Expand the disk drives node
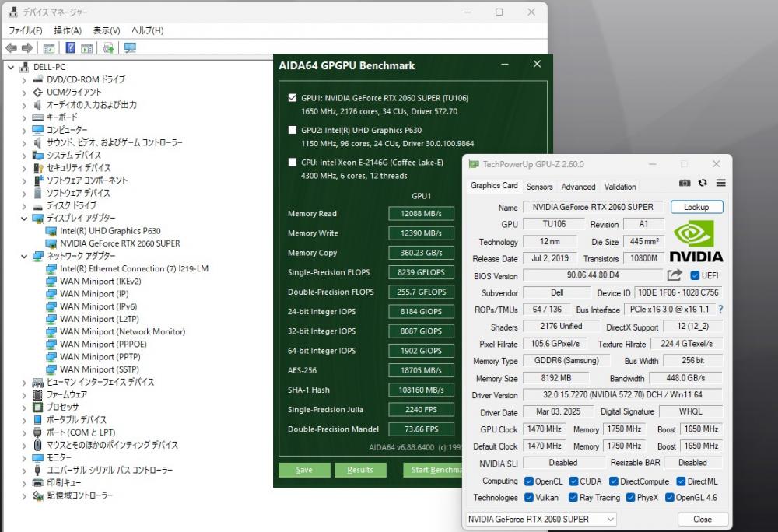Viewport: 778px width, 532px height. 24,206
